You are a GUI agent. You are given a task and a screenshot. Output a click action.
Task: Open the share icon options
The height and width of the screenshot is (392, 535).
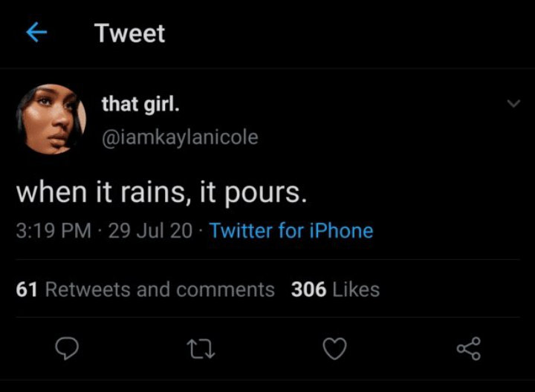(469, 348)
